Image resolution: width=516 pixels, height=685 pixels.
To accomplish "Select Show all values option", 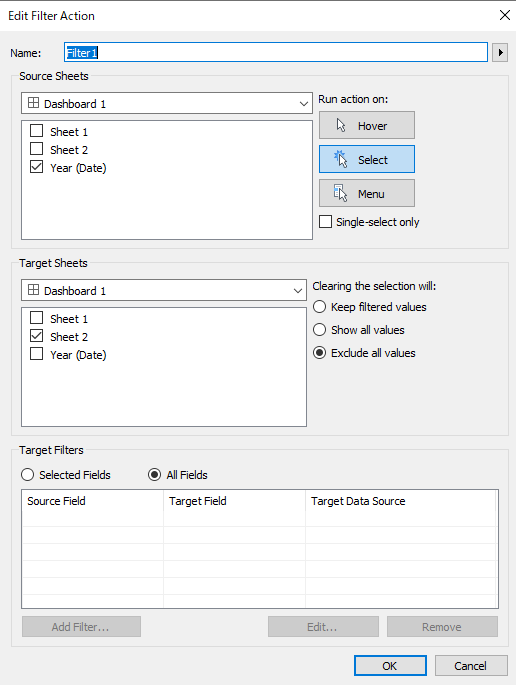I will (319, 329).
